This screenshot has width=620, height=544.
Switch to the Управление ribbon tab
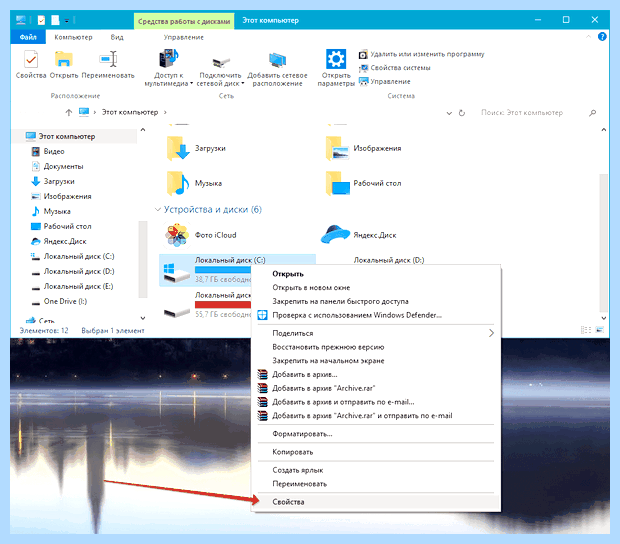pos(183,37)
